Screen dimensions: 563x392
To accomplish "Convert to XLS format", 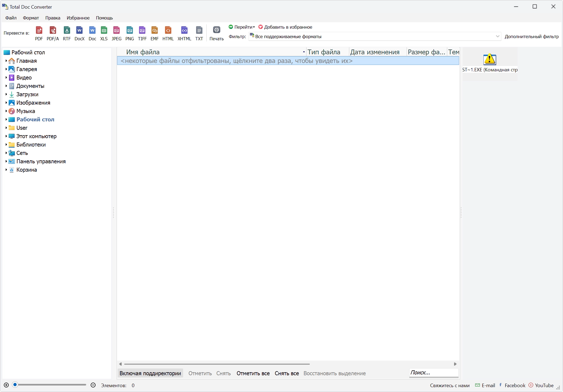I will point(104,33).
